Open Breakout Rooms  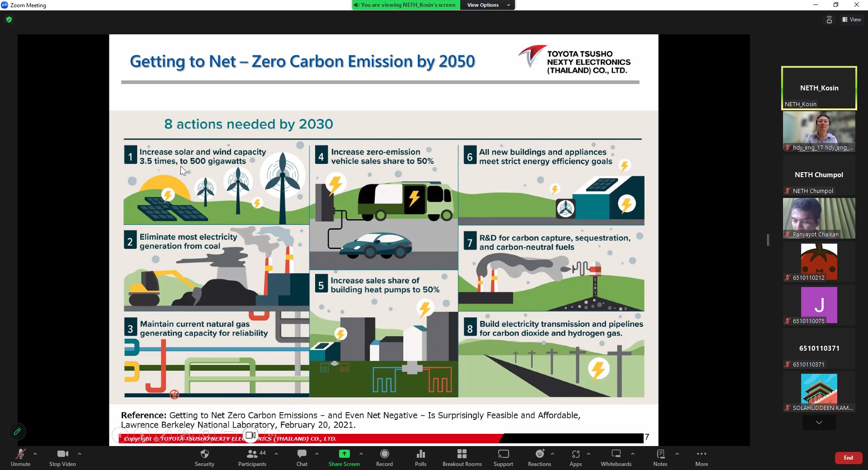pos(462,454)
